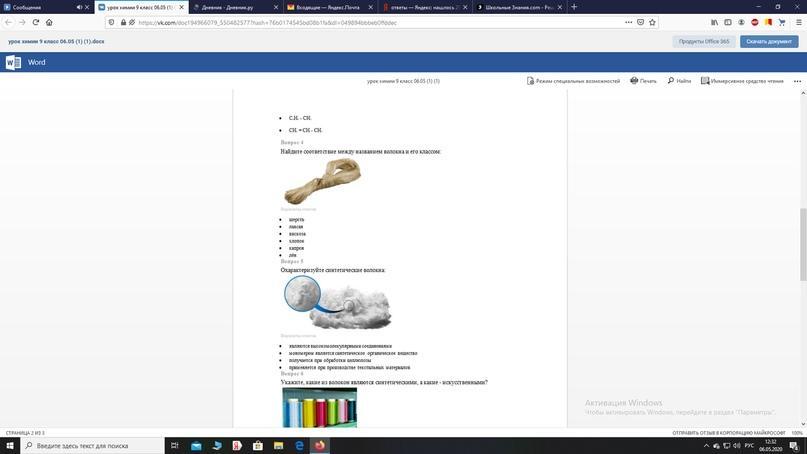The image size is (807, 454).
Task: Reload the page with refresh icon
Action: (36, 22)
